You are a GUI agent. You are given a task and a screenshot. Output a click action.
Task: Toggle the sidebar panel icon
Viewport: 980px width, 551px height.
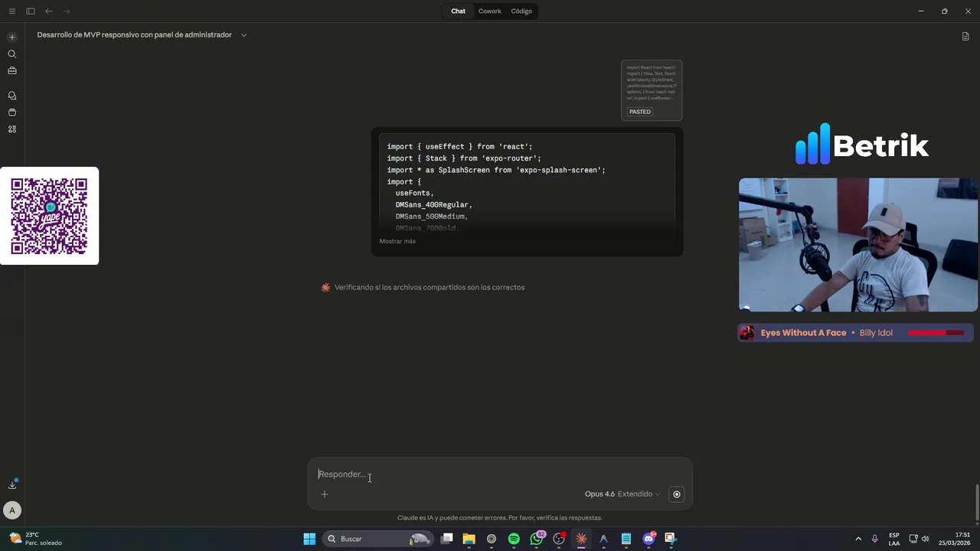coord(31,11)
